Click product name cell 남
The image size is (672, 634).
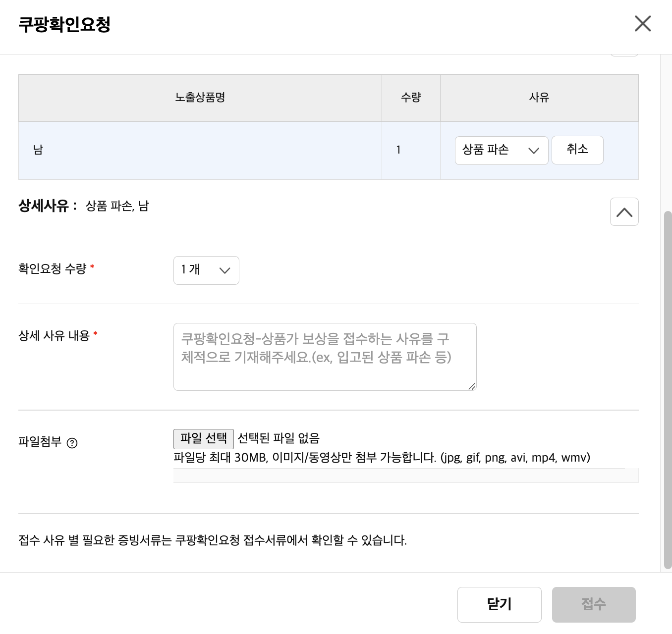(200, 150)
